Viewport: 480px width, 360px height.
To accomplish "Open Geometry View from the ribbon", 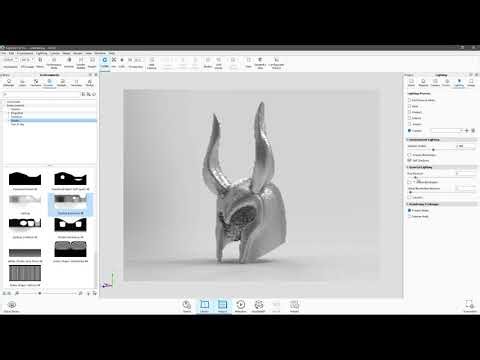I will tap(260, 63).
